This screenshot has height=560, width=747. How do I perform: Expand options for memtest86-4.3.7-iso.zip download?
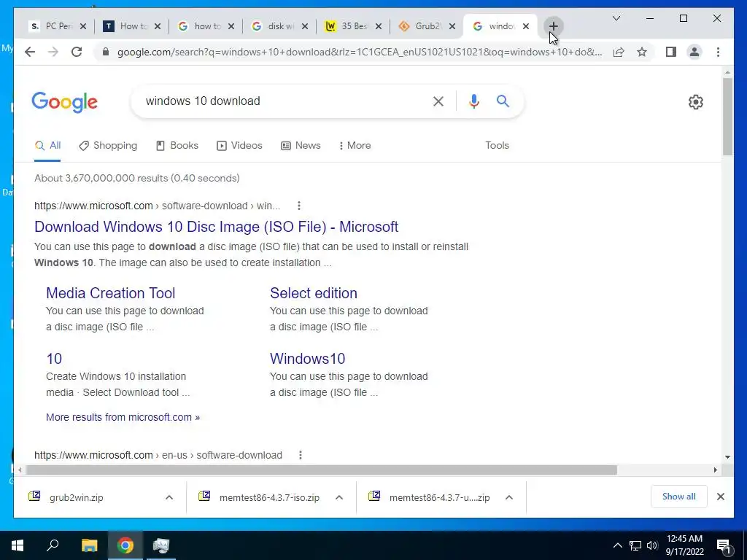(x=339, y=497)
